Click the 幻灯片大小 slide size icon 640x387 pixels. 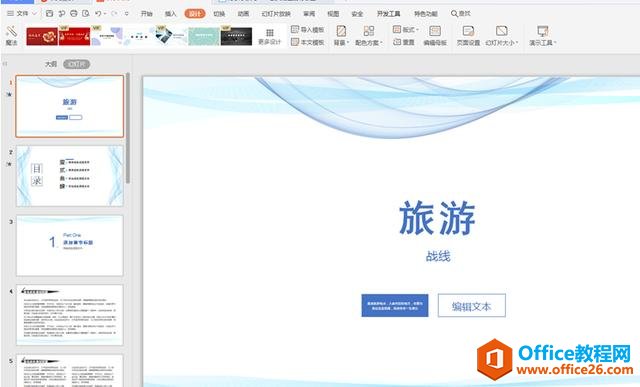click(x=502, y=31)
